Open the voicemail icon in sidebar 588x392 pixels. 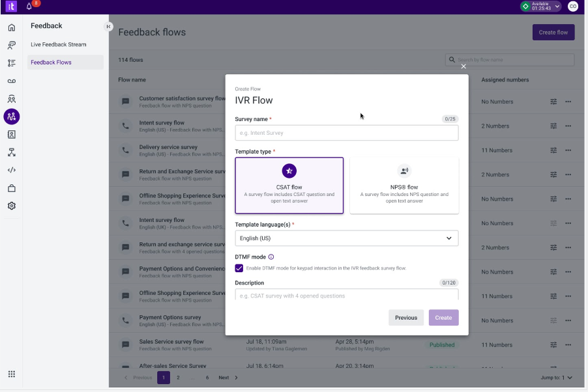point(12,81)
